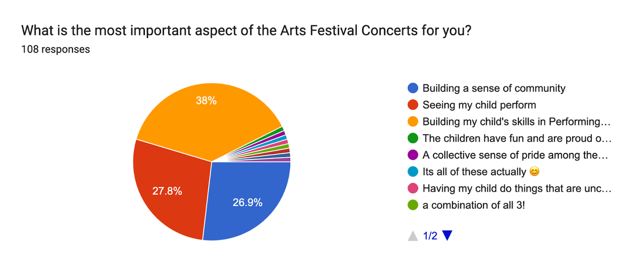The height and width of the screenshot is (271, 644).
Task: Click the legend page indicator '1/2'
Action: pyautogui.click(x=430, y=236)
